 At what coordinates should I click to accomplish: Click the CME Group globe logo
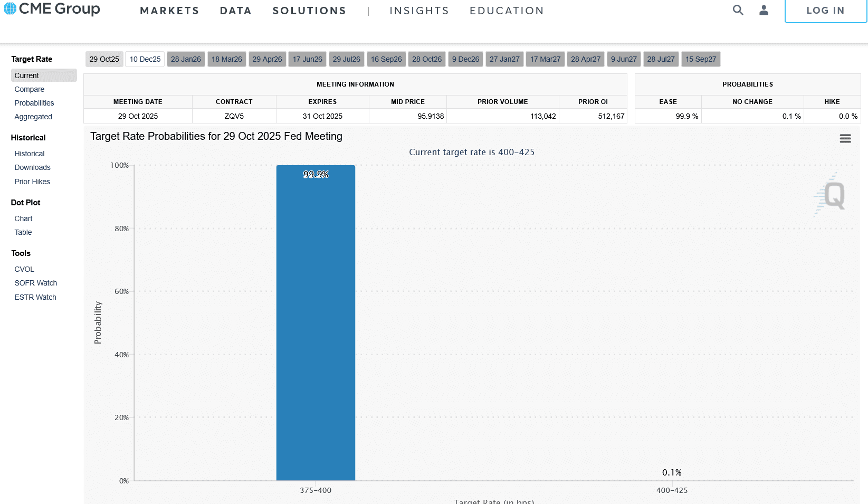[11, 8]
